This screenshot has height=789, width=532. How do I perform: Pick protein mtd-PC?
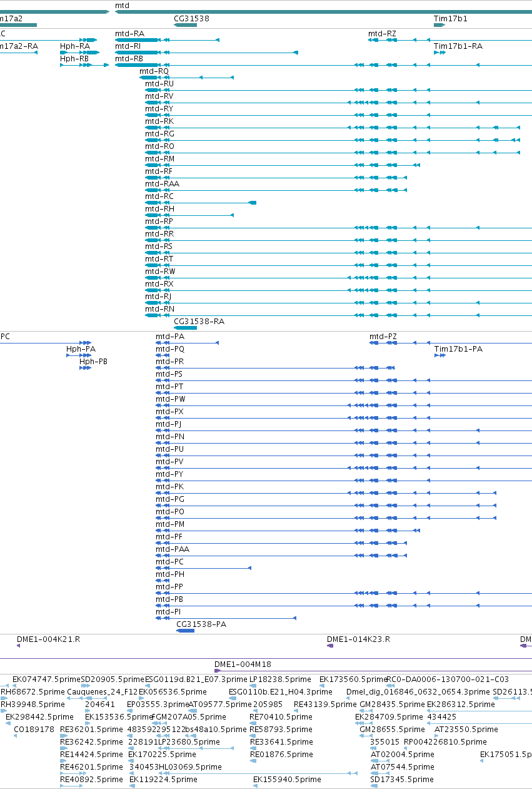169,561
